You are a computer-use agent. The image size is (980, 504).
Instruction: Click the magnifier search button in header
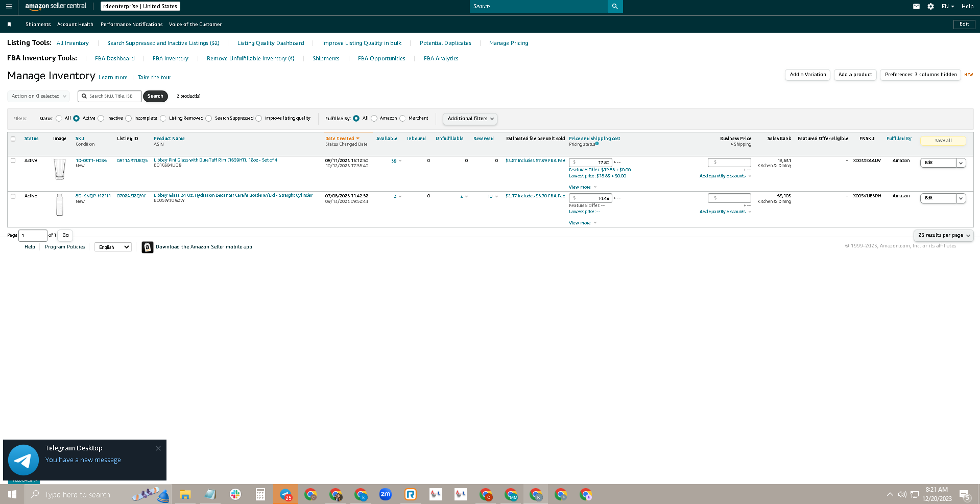coord(615,6)
